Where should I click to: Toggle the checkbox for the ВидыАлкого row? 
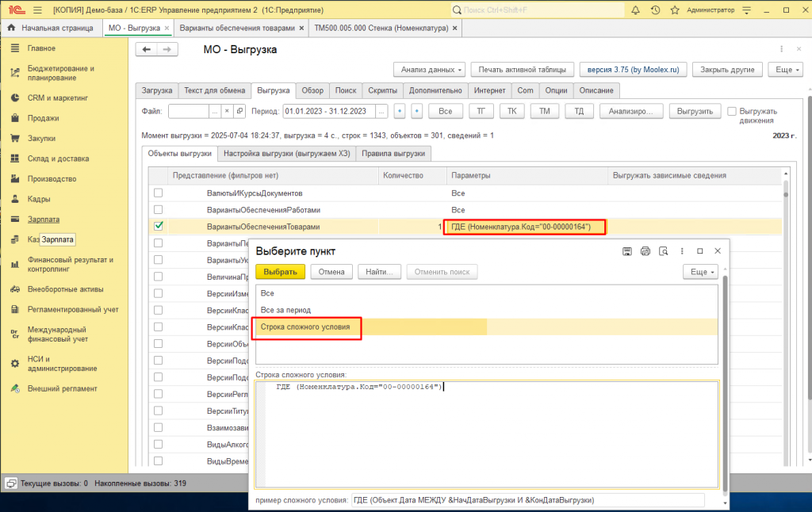tap(159, 444)
